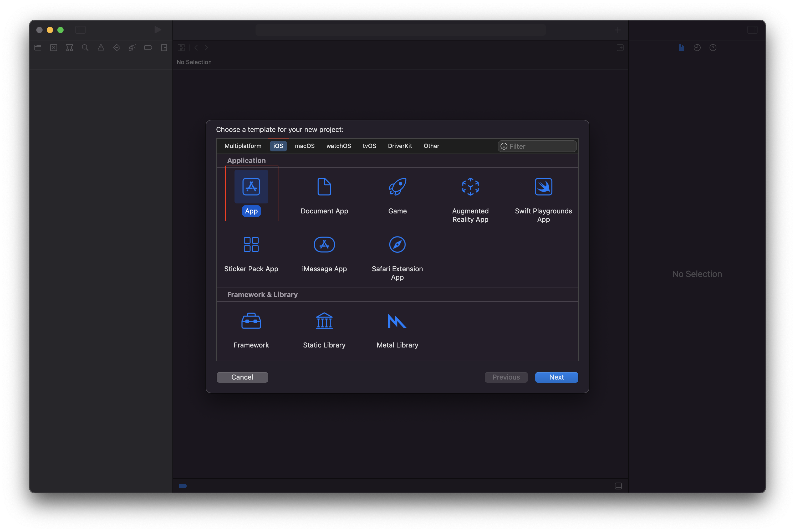Click the DriverKit tab
The width and height of the screenshot is (795, 532).
pyautogui.click(x=400, y=145)
